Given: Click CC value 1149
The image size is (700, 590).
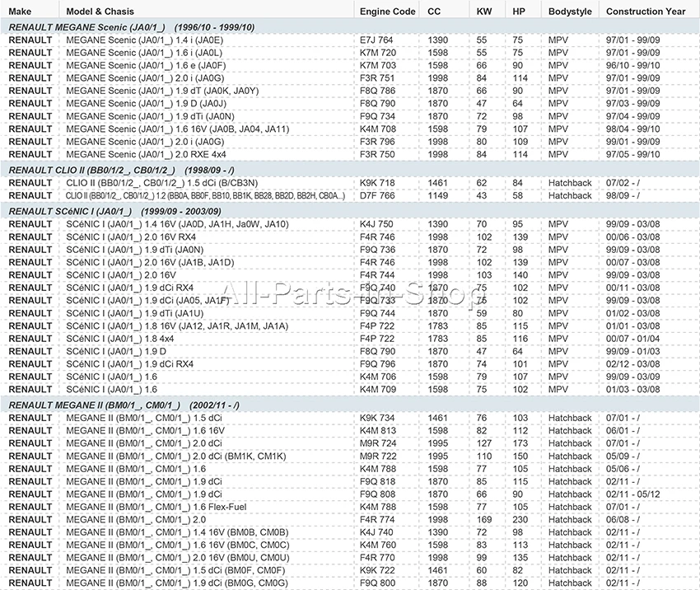Looking at the screenshot, I should (x=437, y=195).
